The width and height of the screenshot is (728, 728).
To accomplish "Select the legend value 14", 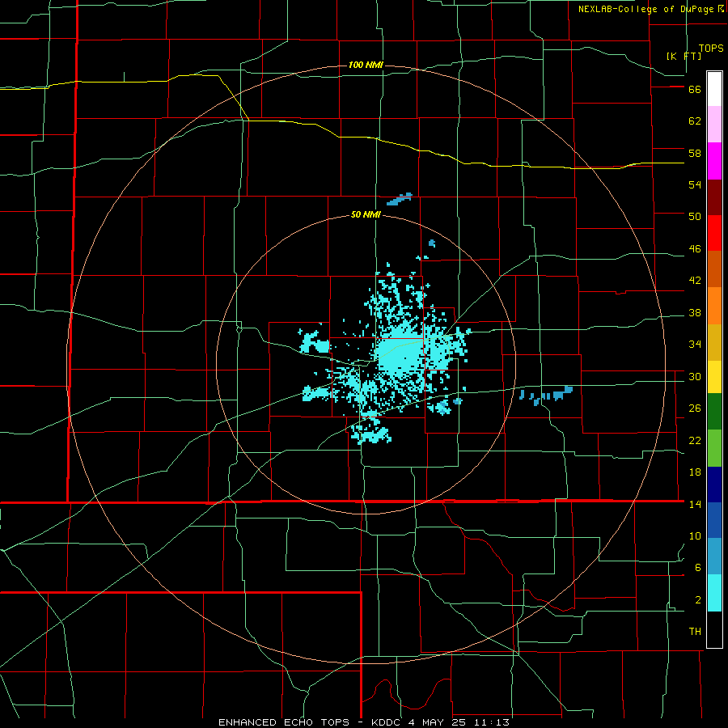I will [x=695, y=504].
